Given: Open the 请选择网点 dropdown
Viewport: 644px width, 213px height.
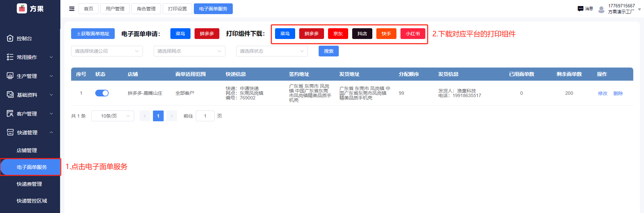Looking at the screenshot, I should (190, 51).
